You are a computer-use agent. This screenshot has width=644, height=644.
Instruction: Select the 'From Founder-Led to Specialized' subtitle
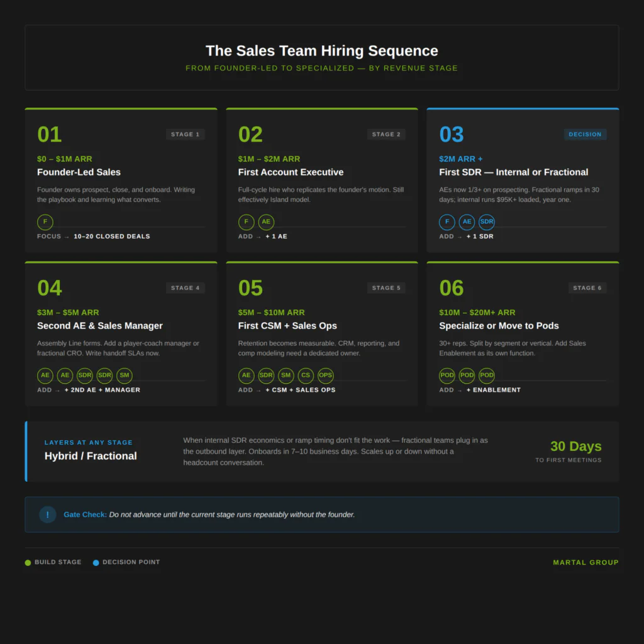pyautogui.click(x=322, y=68)
